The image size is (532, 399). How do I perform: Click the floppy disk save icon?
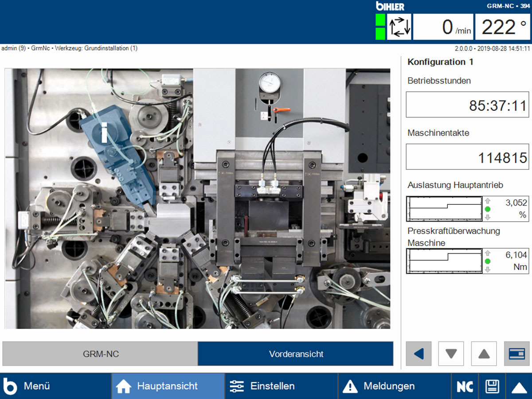click(x=492, y=386)
